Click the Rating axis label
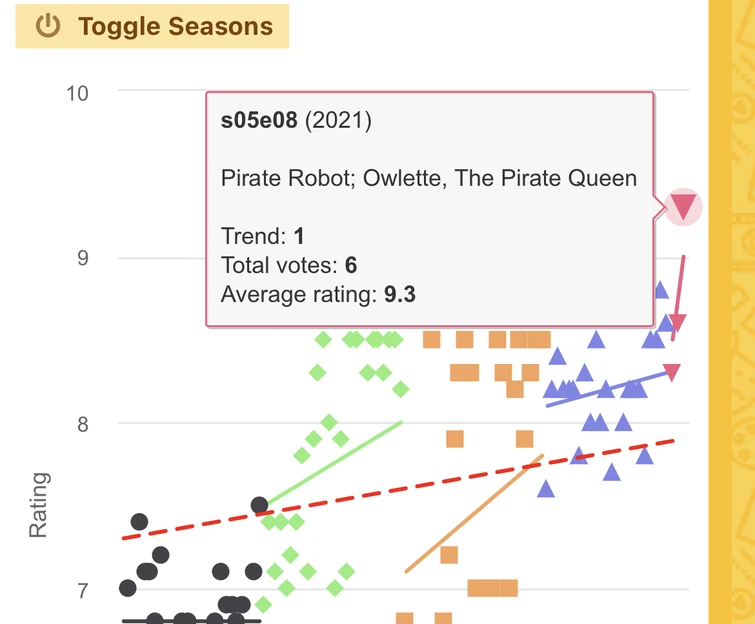This screenshot has width=755, height=624. (x=38, y=505)
